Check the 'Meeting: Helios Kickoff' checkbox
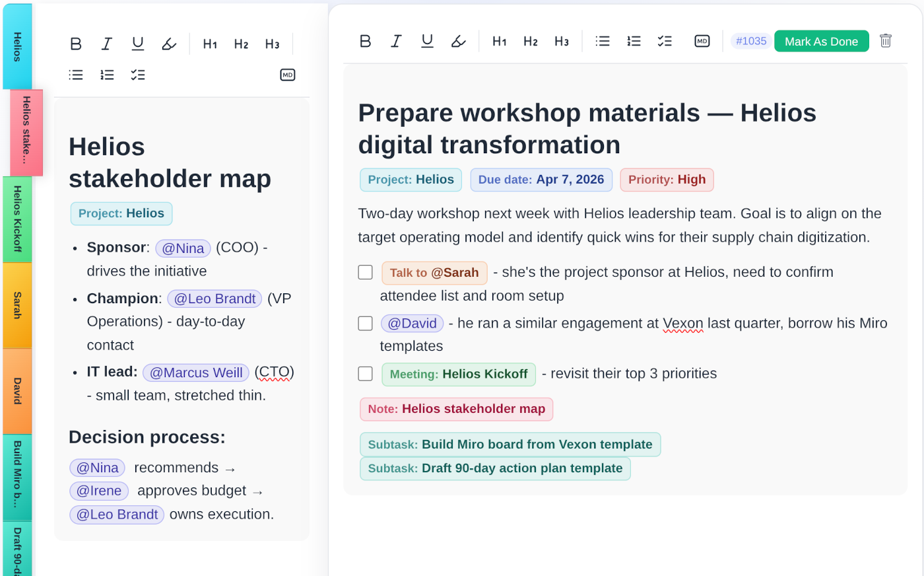924x576 pixels. 365,373
